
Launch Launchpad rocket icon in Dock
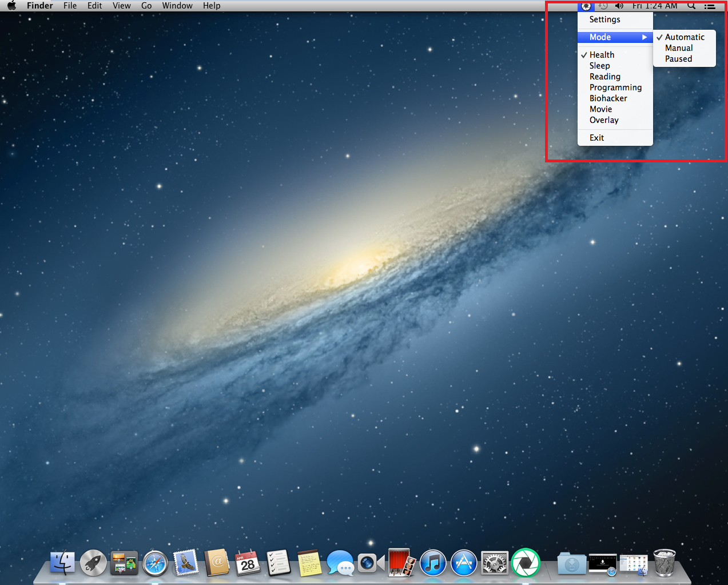93,563
